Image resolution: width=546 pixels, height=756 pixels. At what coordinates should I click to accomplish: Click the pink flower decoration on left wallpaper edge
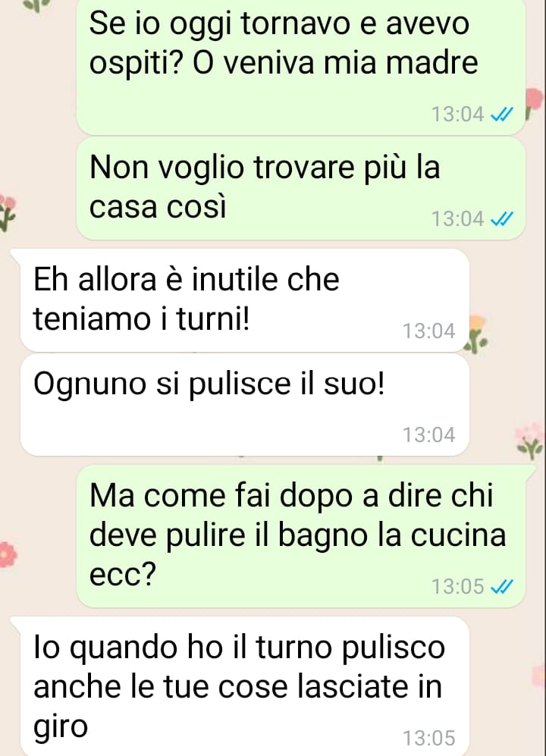click(x=8, y=212)
